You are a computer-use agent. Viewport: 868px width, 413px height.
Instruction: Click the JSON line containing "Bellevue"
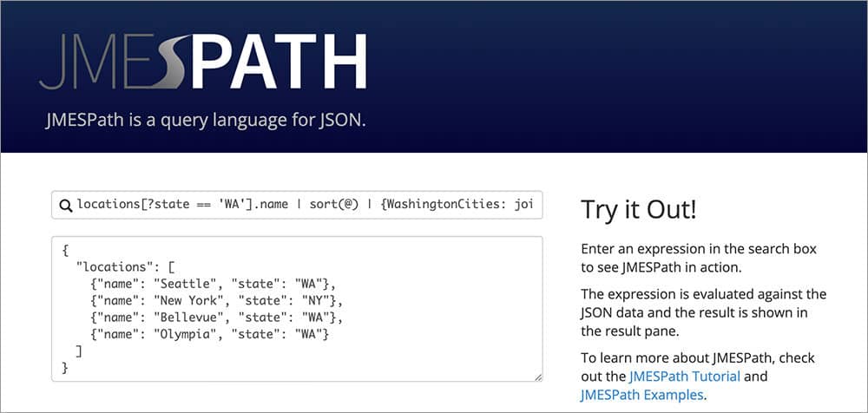point(216,318)
